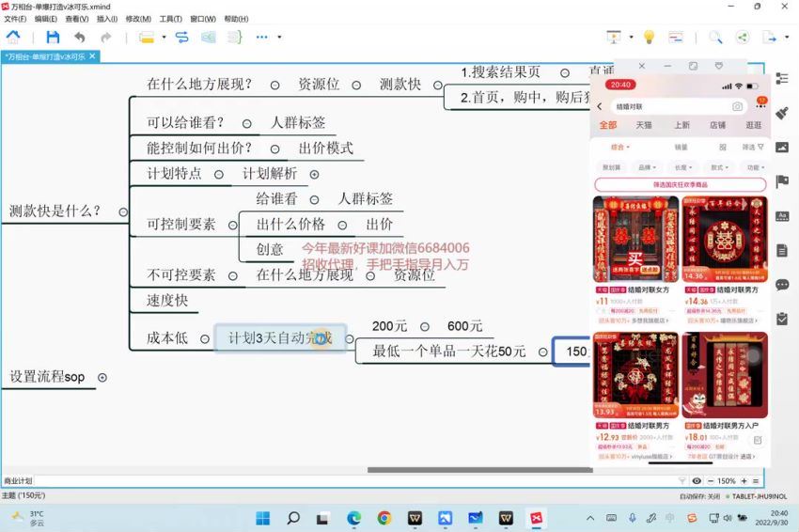Image resolution: width=799 pixels, height=532 pixels.
Task: Toggle auto-save status 自动保存: 关闭
Action: click(699, 496)
